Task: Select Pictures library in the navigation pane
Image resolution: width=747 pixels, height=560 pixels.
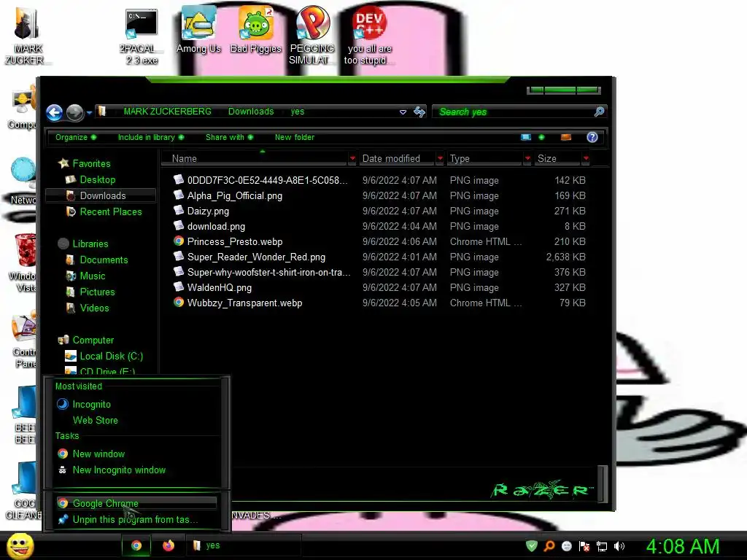Action: [x=98, y=292]
